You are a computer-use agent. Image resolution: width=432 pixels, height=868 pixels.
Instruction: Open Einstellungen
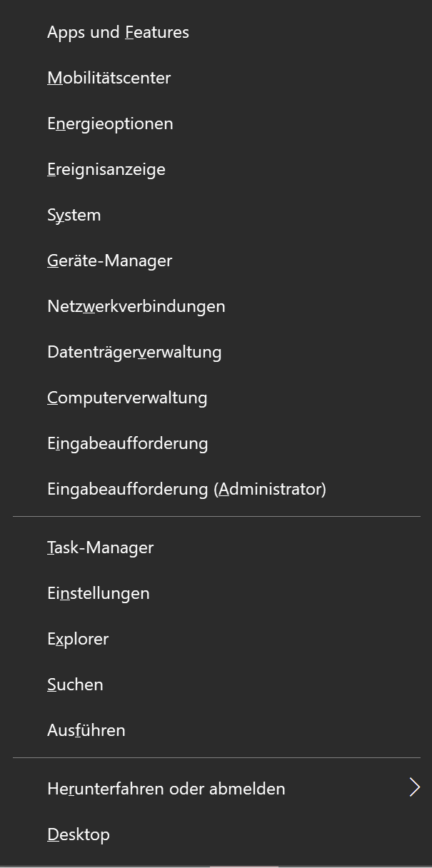[x=98, y=593]
